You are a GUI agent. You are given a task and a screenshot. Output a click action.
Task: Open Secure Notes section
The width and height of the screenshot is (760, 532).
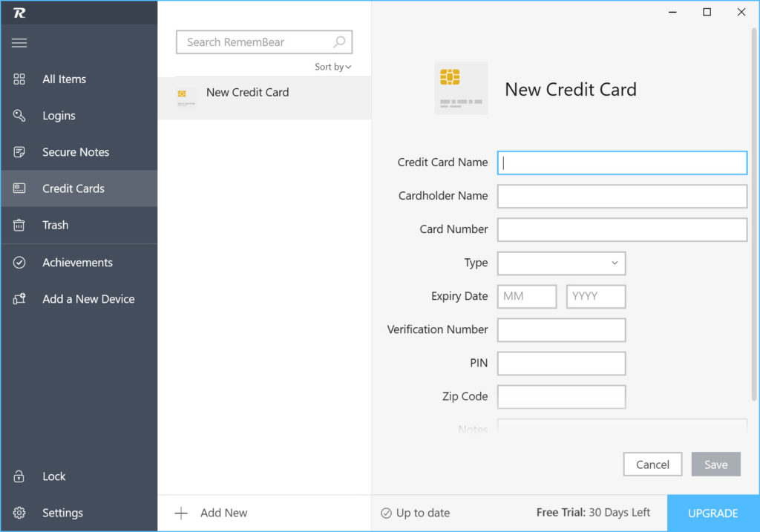click(79, 152)
